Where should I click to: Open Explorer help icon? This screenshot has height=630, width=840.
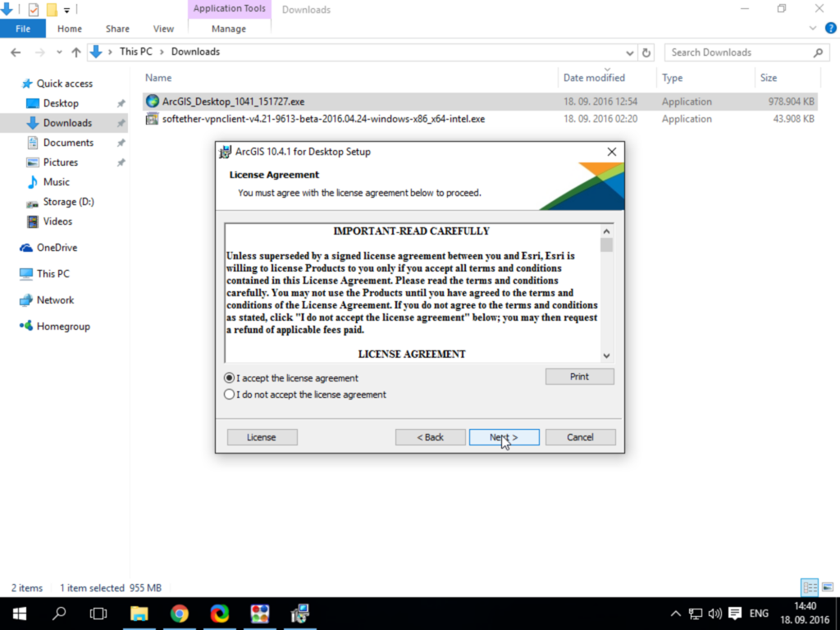pos(830,29)
